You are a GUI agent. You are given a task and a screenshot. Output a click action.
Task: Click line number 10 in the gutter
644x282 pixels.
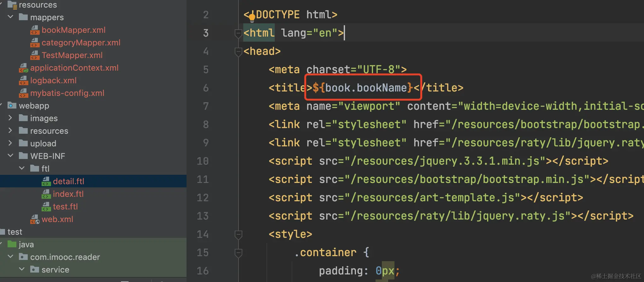[203, 161]
